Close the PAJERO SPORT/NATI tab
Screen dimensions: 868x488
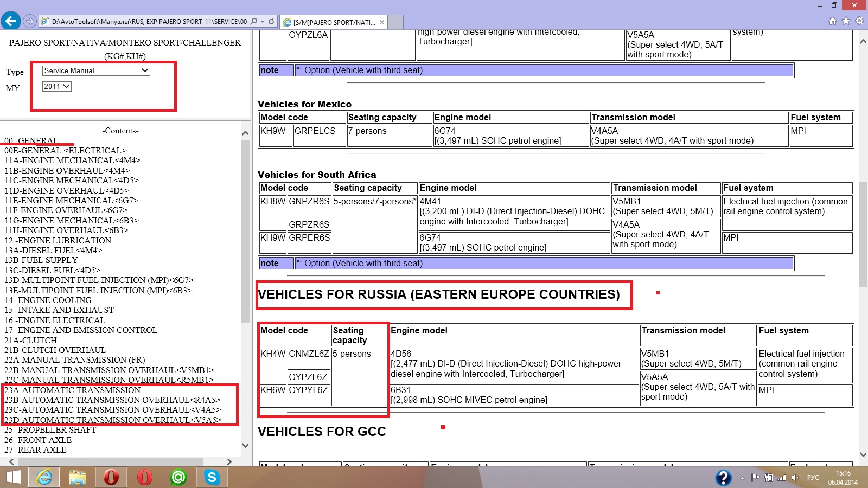[x=382, y=22]
